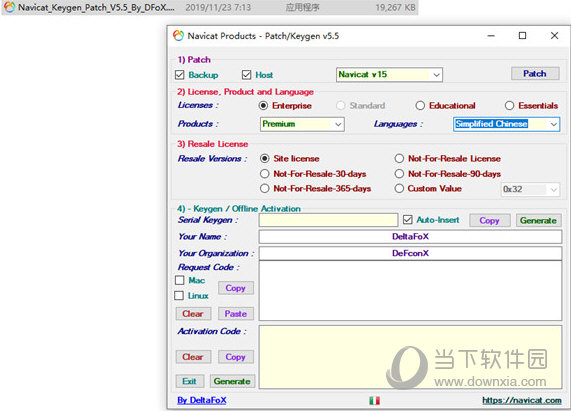Select the Custom Value radio
Viewport: 571px width, 411px height.
click(399, 189)
